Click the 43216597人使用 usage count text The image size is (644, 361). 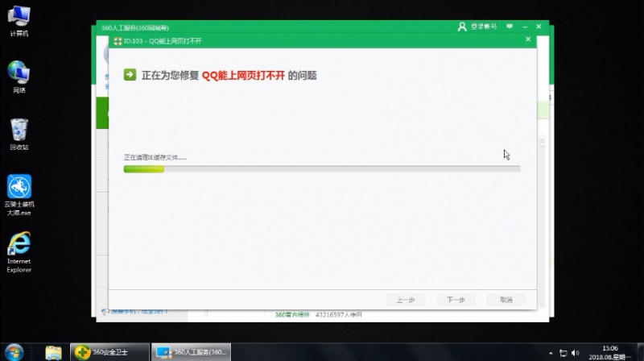[338, 315]
